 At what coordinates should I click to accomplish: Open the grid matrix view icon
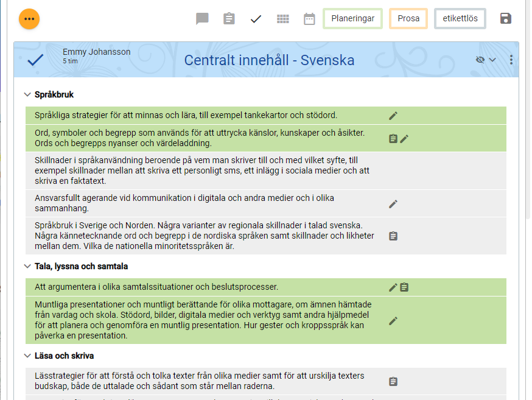tap(282, 19)
